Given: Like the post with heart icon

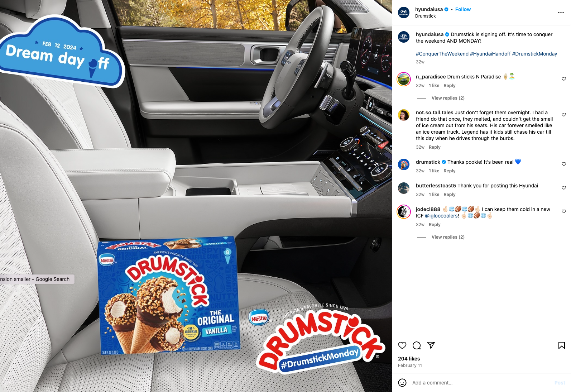Looking at the screenshot, I should (402, 345).
